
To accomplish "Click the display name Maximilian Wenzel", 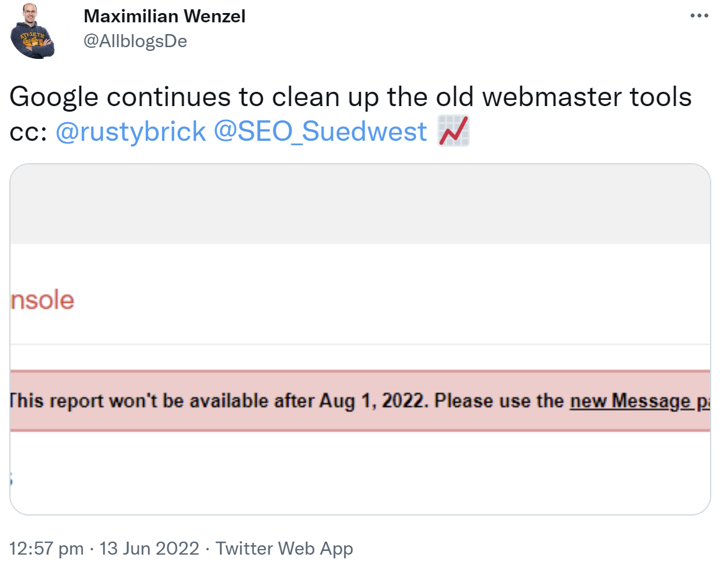I will click(x=164, y=16).
